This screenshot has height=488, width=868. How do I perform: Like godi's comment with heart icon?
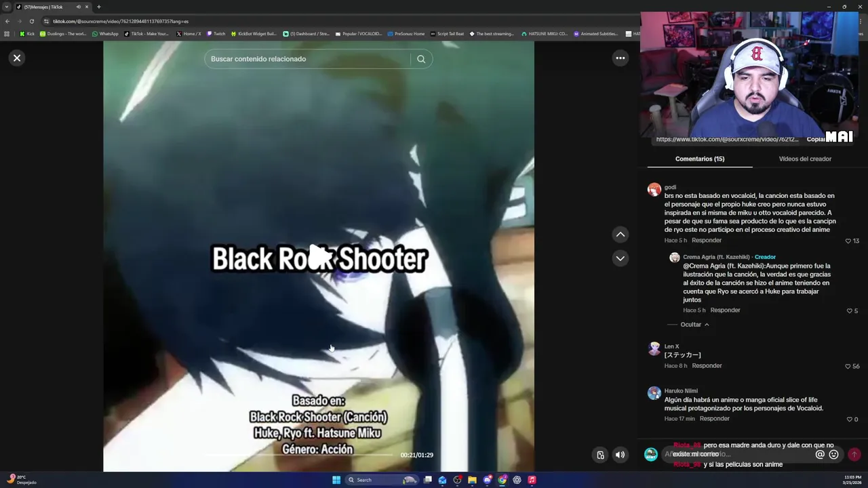[848, 241]
